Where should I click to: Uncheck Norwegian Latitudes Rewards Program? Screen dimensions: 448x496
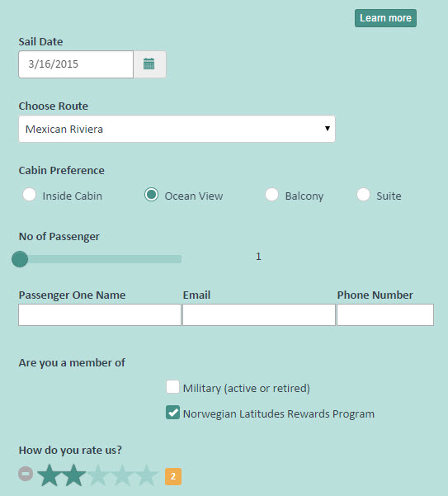tap(172, 413)
